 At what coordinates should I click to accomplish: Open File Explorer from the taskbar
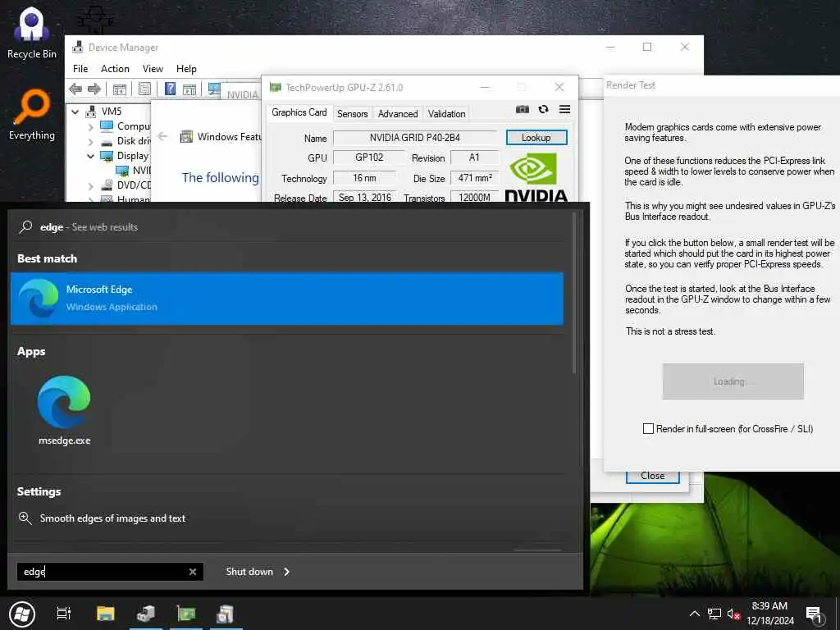pyautogui.click(x=106, y=614)
